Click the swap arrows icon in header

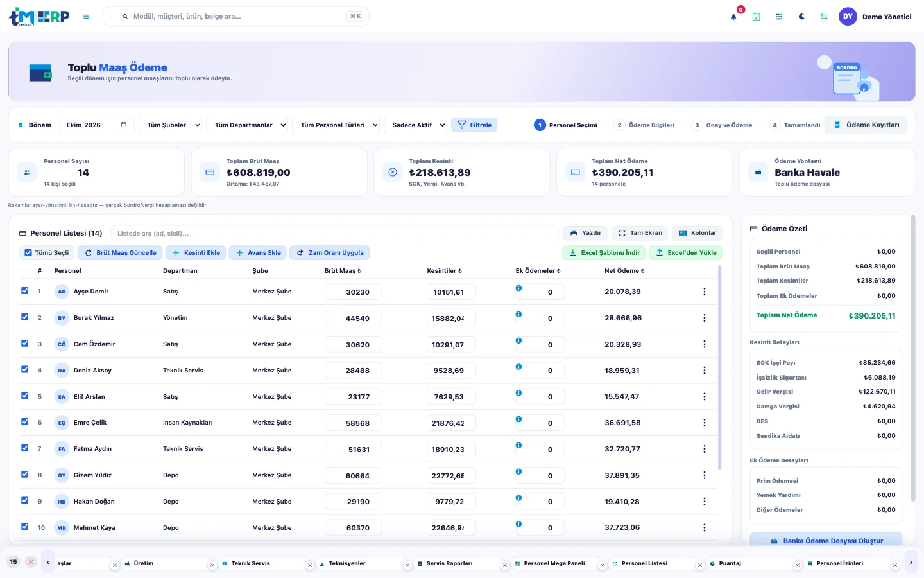[824, 17]
